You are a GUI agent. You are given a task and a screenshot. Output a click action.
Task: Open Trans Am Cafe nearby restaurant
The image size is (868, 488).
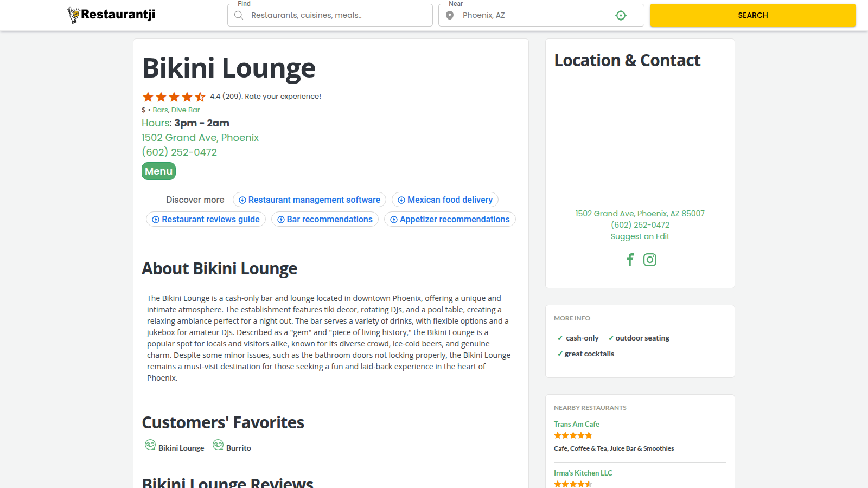(x=576, y=424)
